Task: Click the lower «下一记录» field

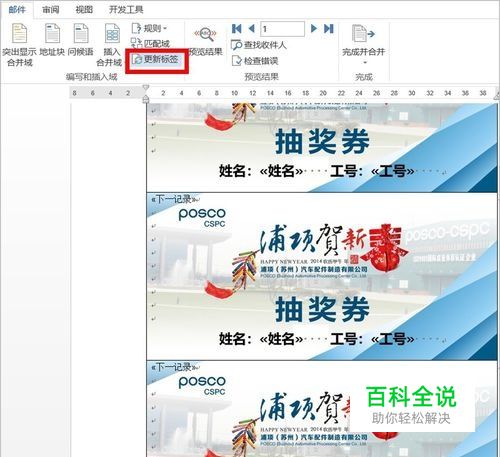Action: [x=173, y=368]
